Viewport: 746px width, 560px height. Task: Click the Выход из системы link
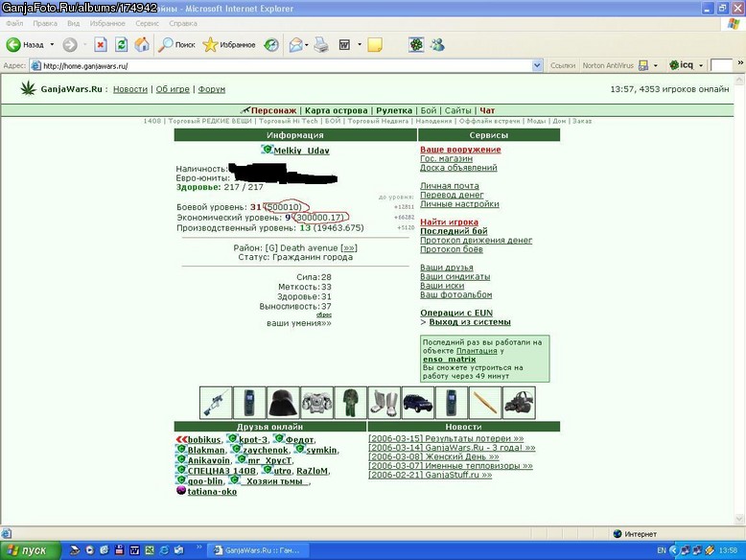470,322
